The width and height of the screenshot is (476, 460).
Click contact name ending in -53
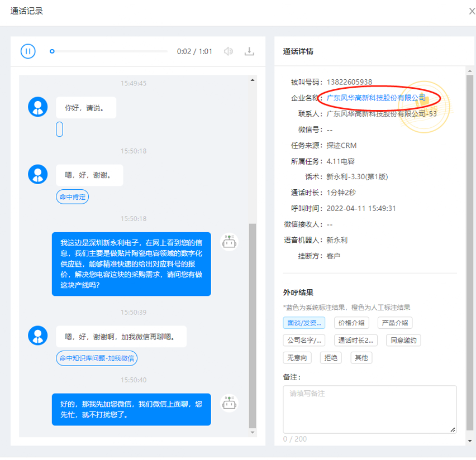coord(382,114)
